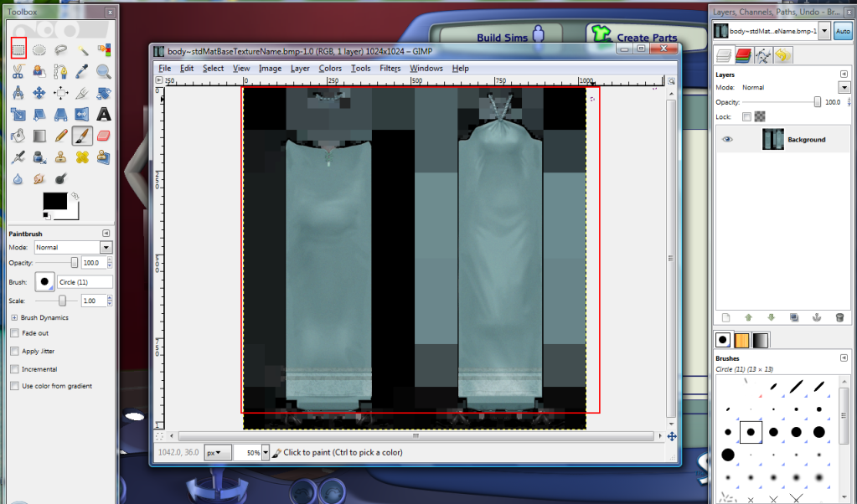
Task: Open image selector dropdown in Layers dock
Action: (825, 31)
